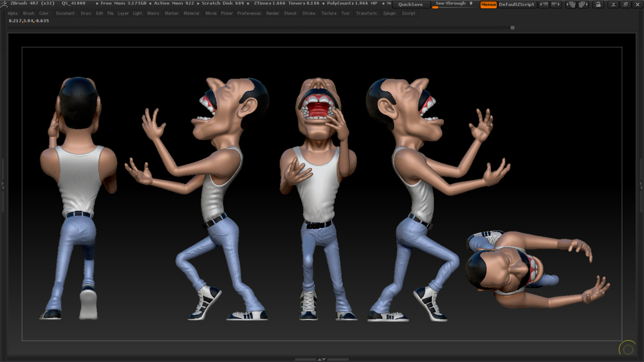Expand the right tray divider
This screenshot has width=644, height=362.
(x=641, y=185)
